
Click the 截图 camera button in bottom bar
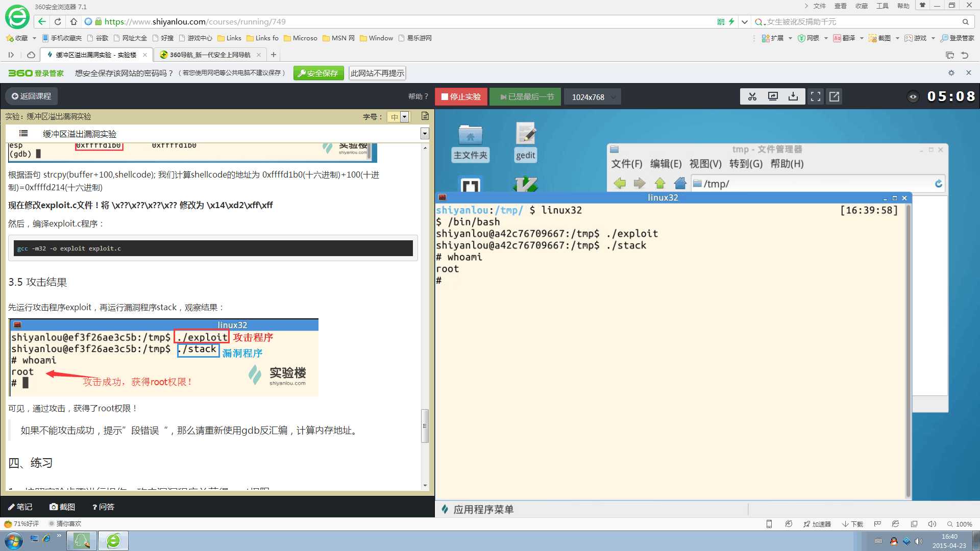62,507
